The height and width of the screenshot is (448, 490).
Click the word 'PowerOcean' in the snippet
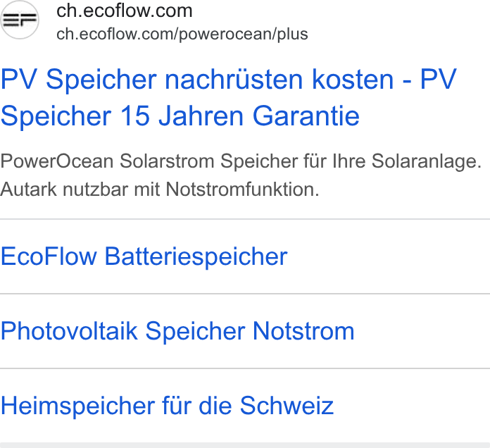(x=56, y=161)
